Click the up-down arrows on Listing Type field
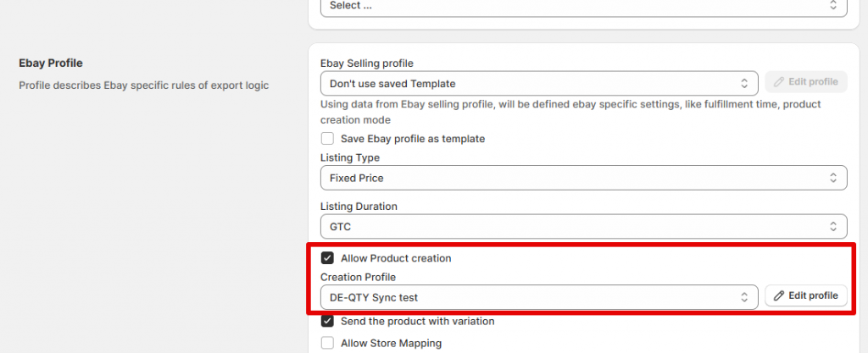The image size is (868, 353). (834, 178)
